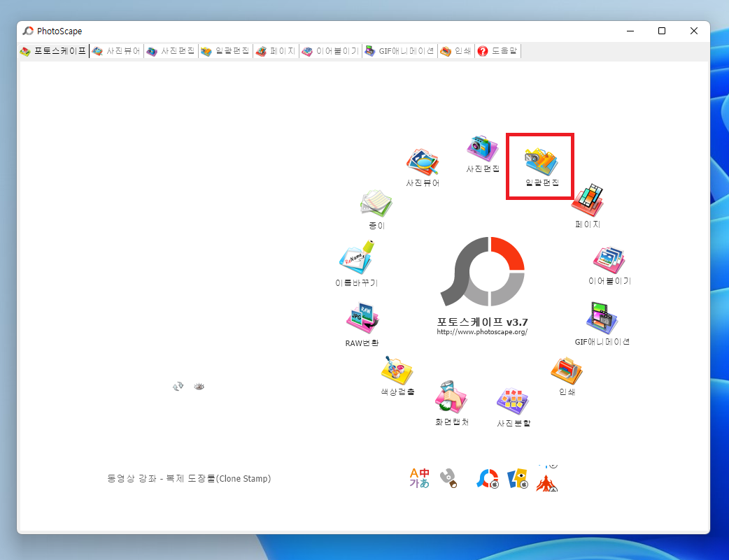Switch to the 포토스케이프 tab
Screen dimensions: 729x560
(x=53, y=50)
